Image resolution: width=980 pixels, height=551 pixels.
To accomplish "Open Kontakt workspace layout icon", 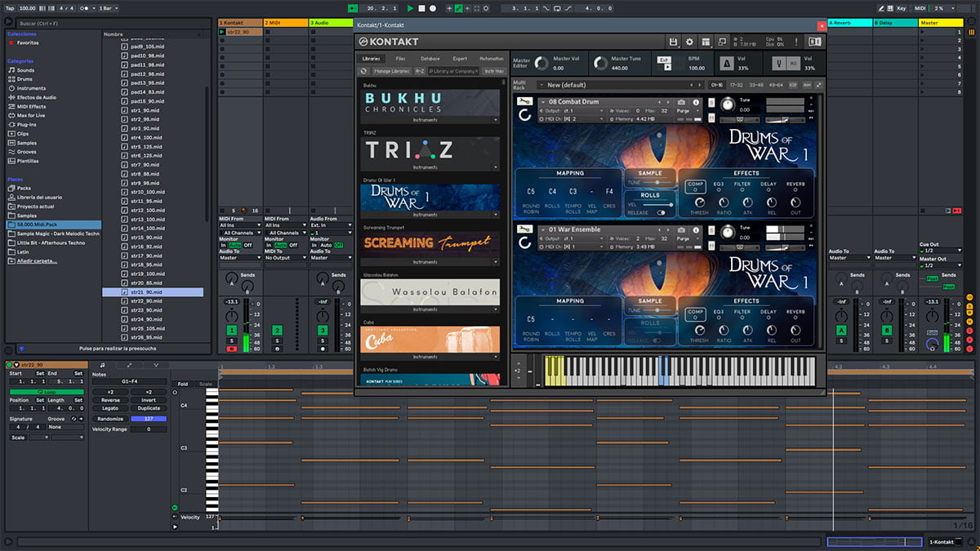I will 706,42.
